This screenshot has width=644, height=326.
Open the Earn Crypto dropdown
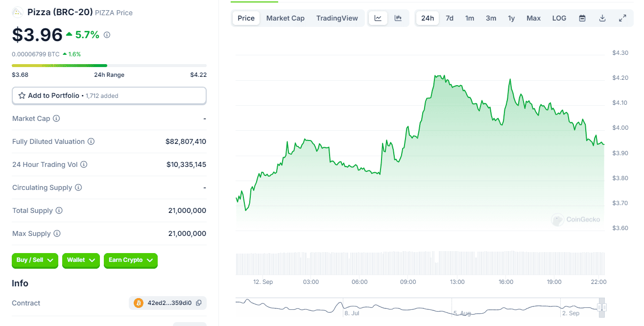130,260
